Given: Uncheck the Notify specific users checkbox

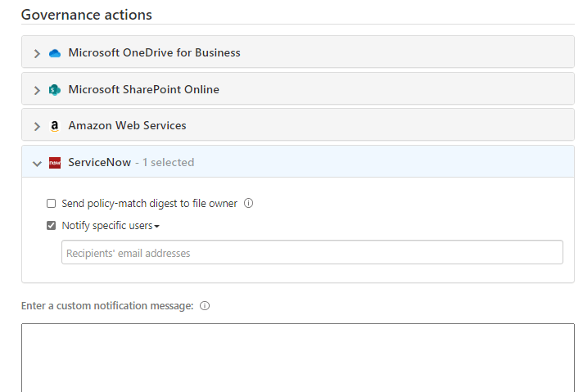Looking at the screenshot, I should click(52, 226).
